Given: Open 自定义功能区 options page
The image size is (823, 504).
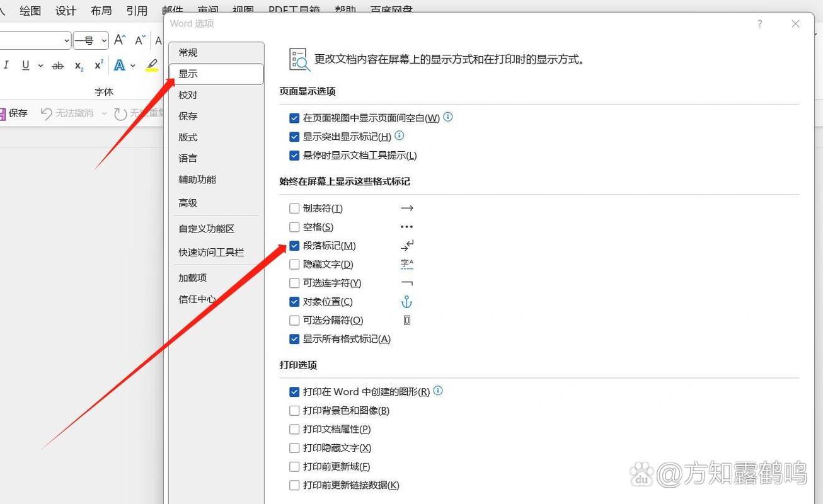Looking at the screenshot, I should click(x=216, y=229).
